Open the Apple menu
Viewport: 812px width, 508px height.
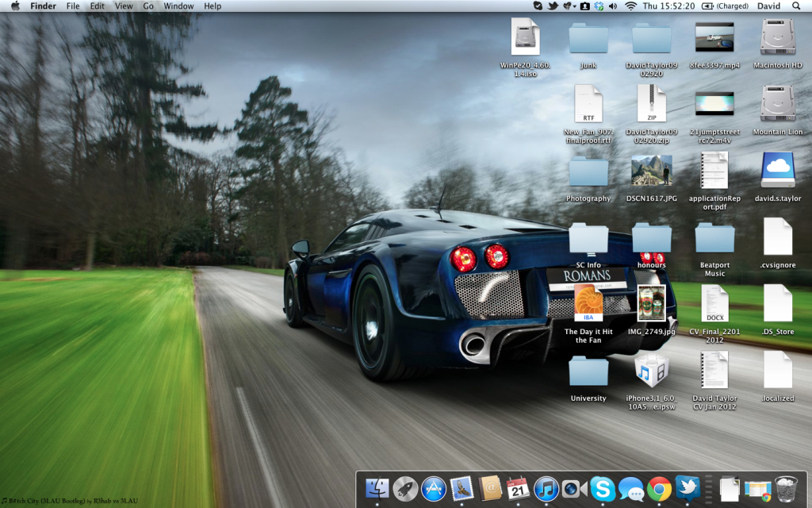click(14, 6)
